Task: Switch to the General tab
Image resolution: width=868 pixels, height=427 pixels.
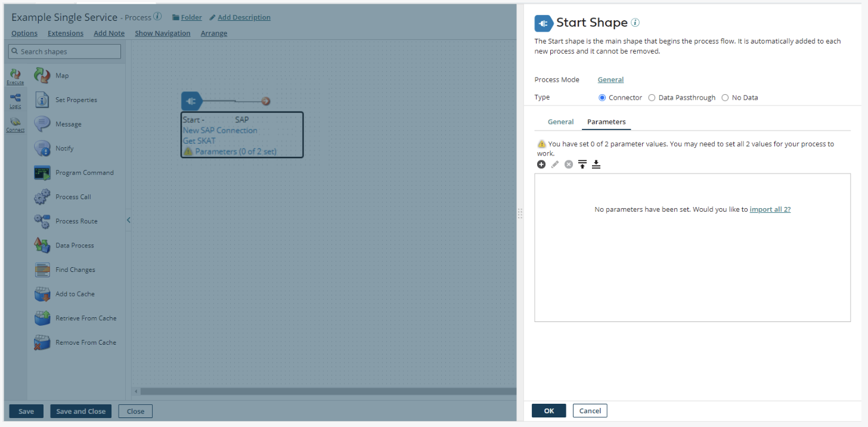Action: point(561,122)
